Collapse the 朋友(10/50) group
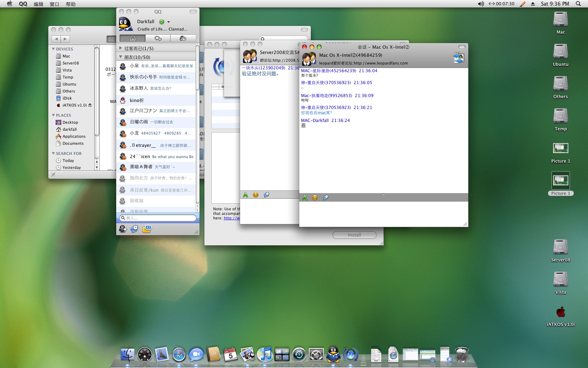The width and height of the screenshot is (588, 368). pyautogui.click(x=121, y=57)
